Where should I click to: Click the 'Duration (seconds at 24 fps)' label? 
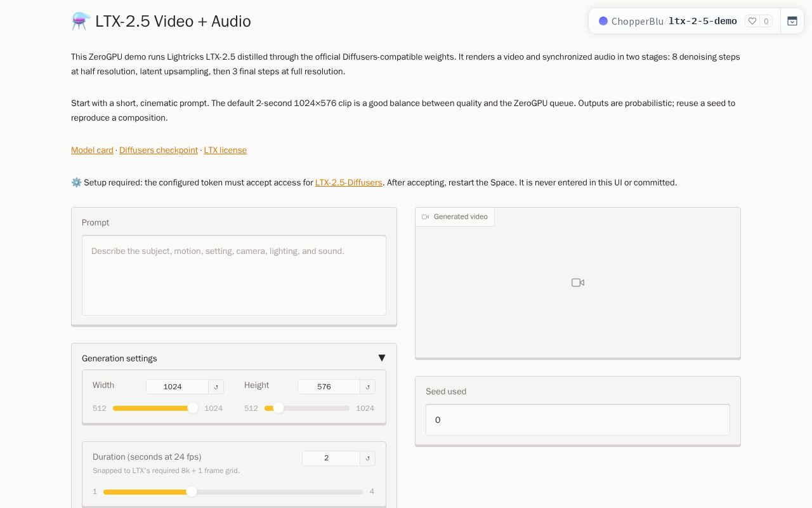click(147, 457)
